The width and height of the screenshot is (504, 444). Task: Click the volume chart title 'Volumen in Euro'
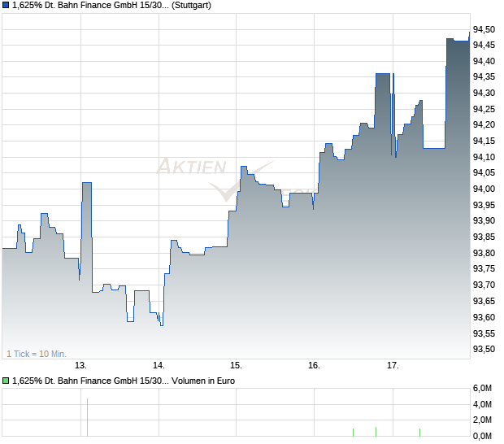(x=203, y=381)
